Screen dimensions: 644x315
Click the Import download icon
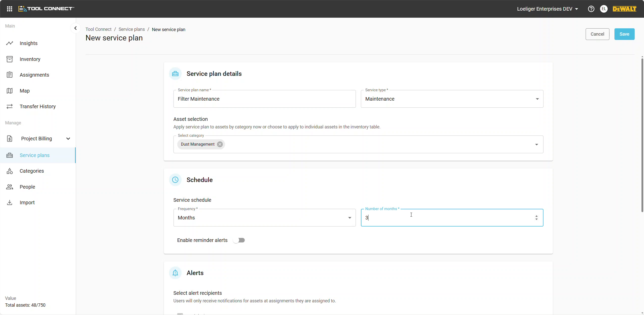pyautogui.click(x=10, y=202)
